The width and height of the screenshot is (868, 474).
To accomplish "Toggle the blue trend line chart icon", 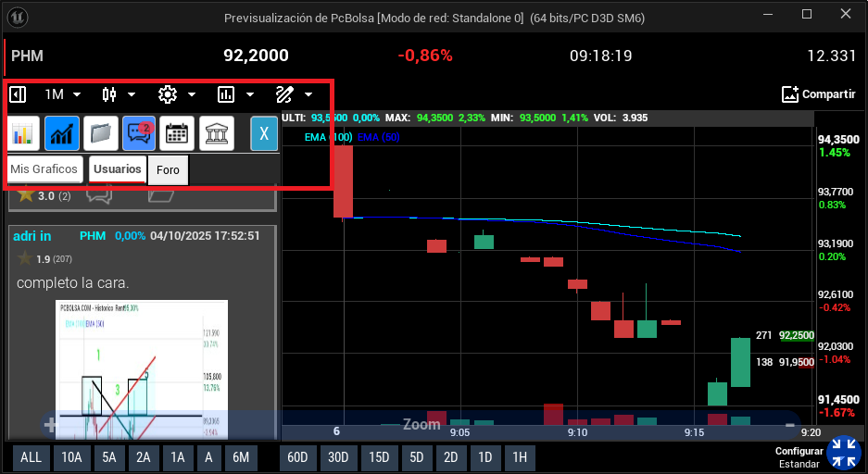I will [62, 134].
